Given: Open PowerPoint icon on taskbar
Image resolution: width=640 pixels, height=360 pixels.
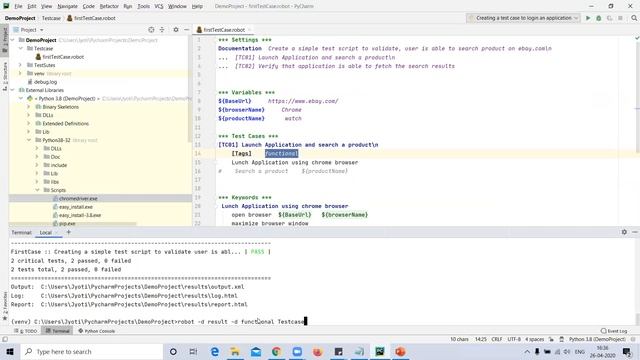Looking at the screenshot, I should (400, 351).
